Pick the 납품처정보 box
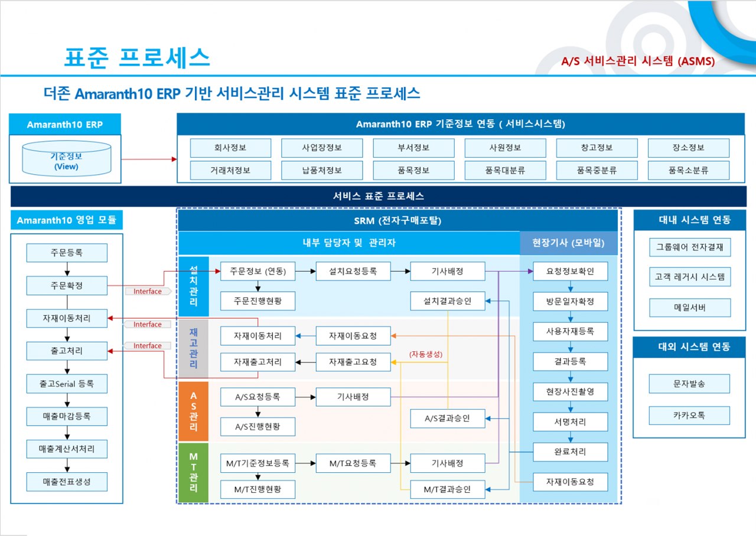Image resolution: width=756 pixels, height=536 pixels. click(322, 171)
